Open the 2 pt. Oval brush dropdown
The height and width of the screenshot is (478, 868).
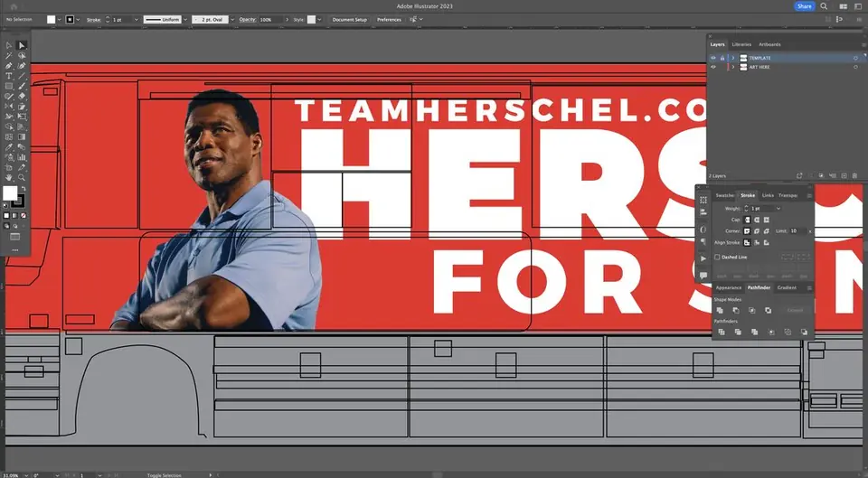pos(232,19)
